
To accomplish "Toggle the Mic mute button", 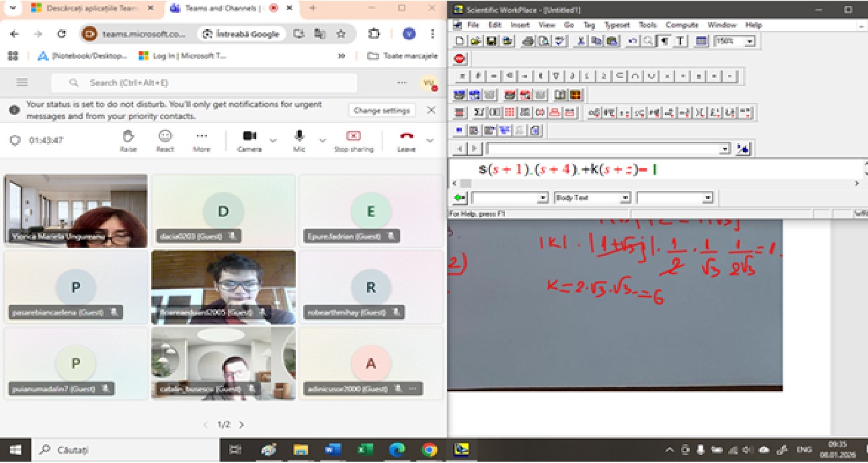I will point(299,140).
